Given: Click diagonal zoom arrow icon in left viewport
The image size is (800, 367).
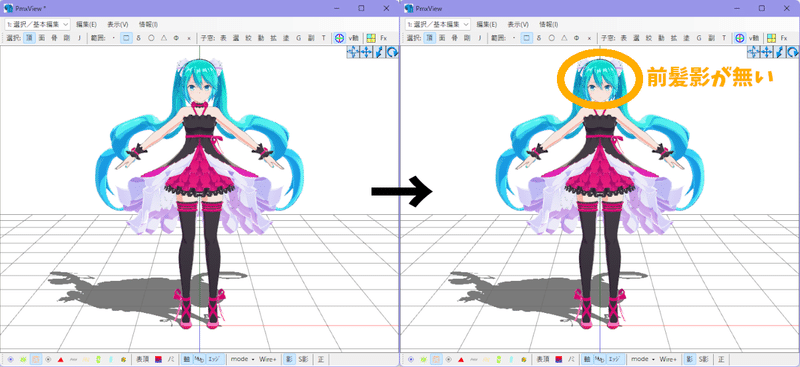Looking at the screenshot, I should click(x=379, y=52).
